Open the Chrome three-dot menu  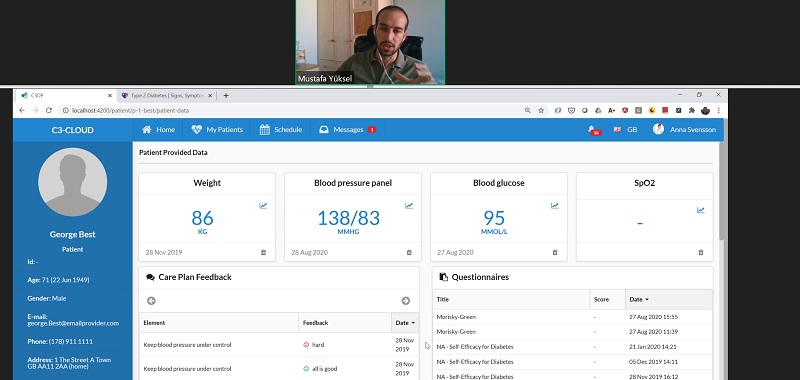tap(718, 110)
